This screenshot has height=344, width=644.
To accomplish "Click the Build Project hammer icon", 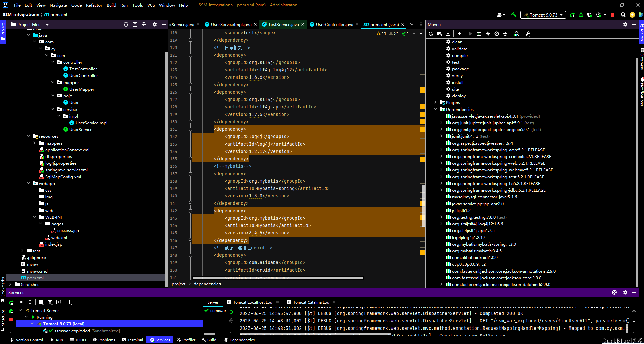I will (514, 15).
